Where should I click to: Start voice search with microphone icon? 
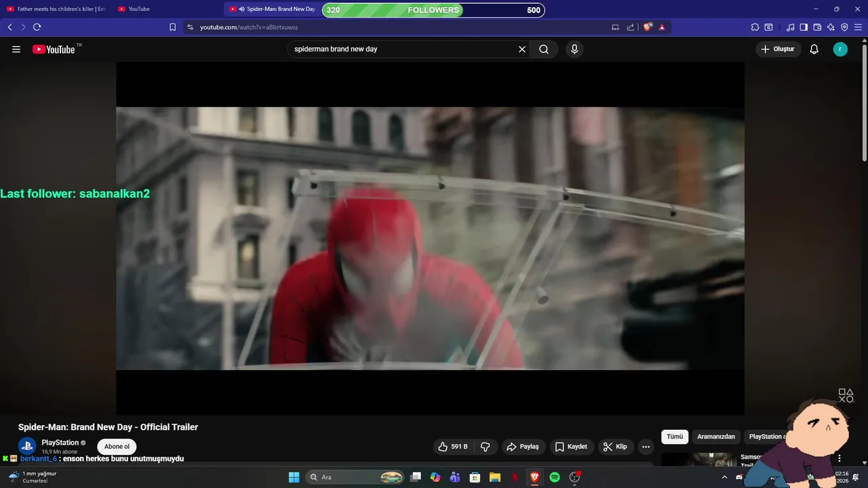pos(574,49)
